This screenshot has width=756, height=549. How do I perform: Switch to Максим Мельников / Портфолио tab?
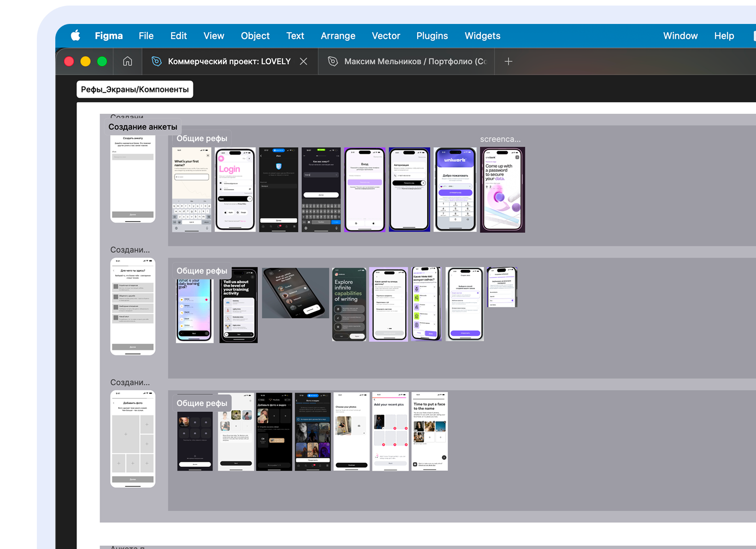click(415, 61)
